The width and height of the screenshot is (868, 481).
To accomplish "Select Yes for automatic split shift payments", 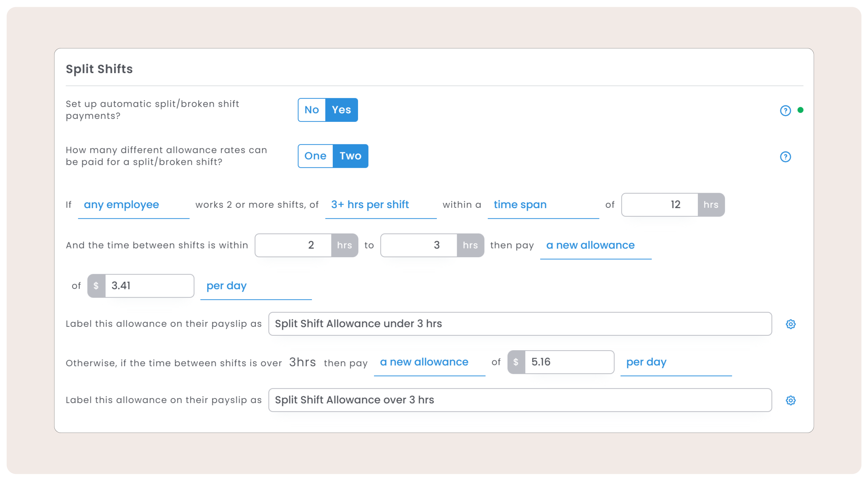I will pos(341,110).
